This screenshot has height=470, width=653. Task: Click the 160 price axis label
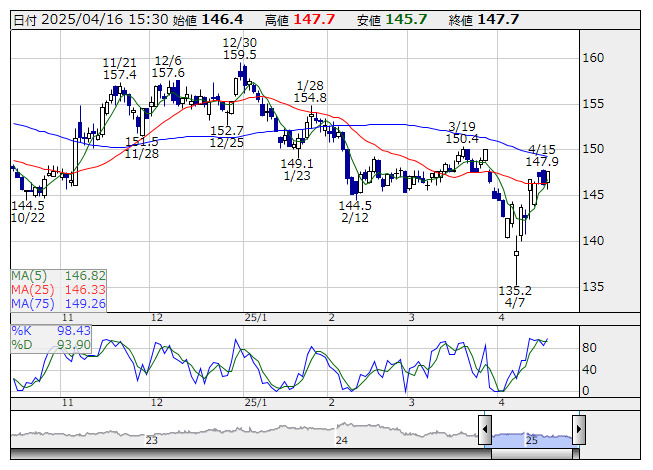click(593, 58)
